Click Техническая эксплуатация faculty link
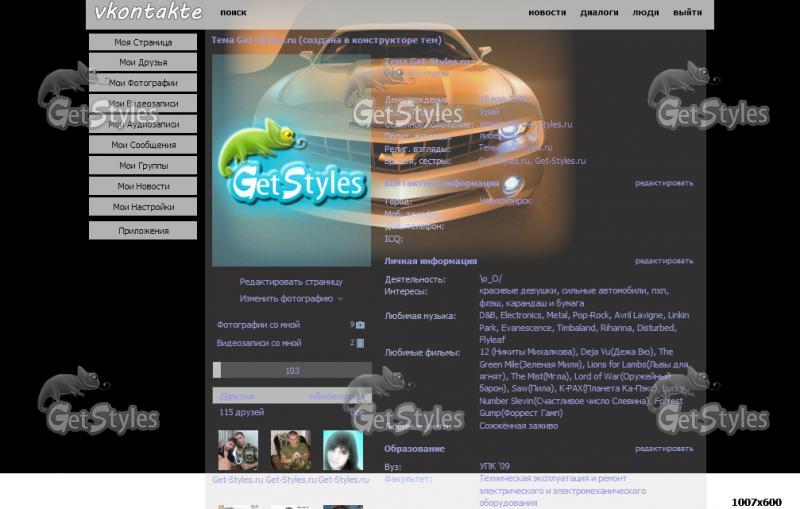The width and height of the screenshot is (800, 509). pyautogui.click(x=562, y=491)
